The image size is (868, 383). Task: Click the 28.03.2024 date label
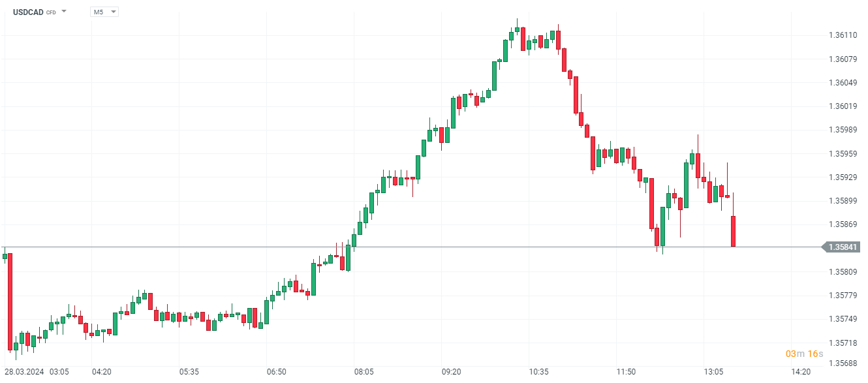(24, 372)
